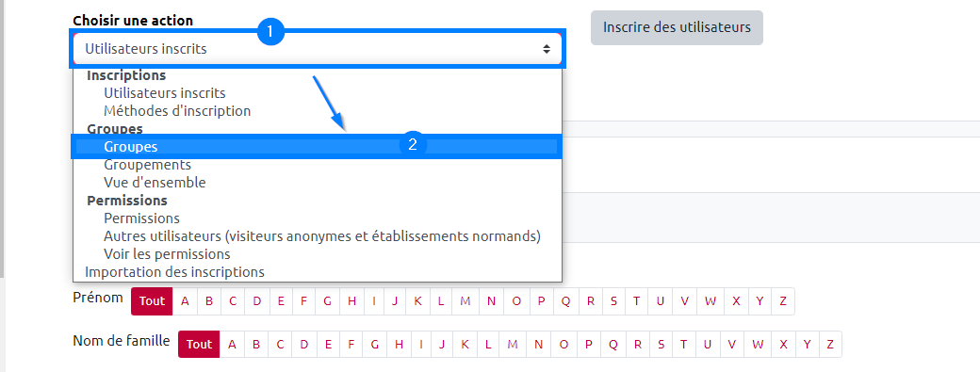Filter Prénom by letter Z

(x=782, y=301)
